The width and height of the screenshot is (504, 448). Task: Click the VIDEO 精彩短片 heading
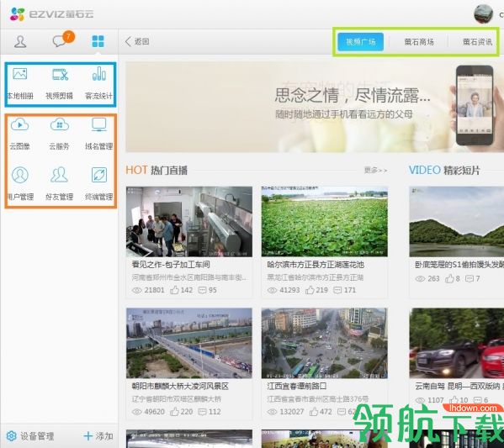444,170
